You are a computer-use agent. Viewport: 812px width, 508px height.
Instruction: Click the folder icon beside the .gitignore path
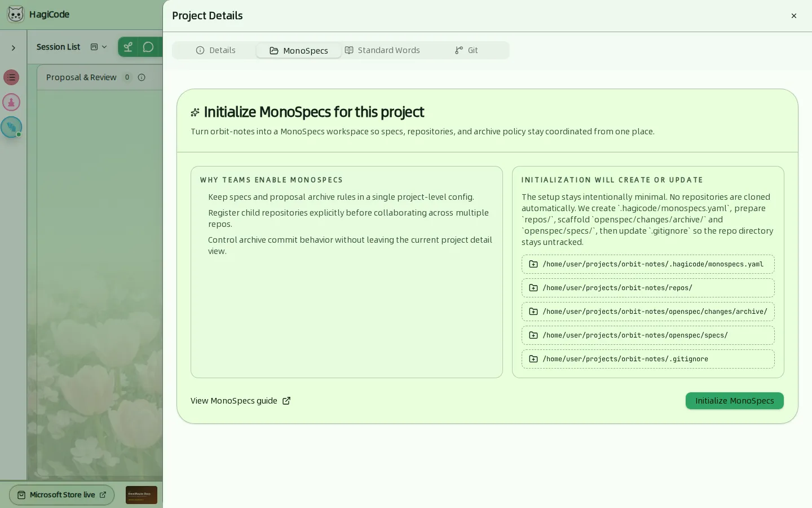coord(533,359)
